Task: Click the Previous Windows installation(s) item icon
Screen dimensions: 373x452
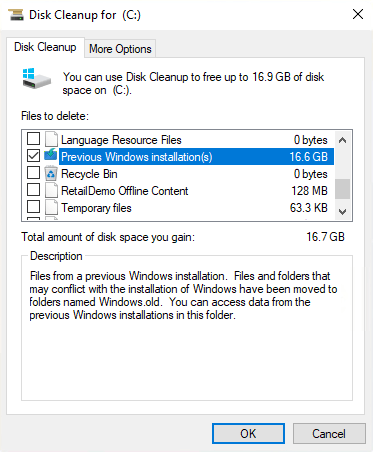Action: point(51,155)
